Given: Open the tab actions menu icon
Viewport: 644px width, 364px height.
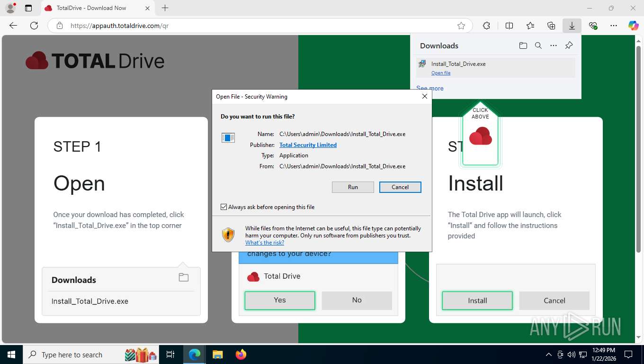Looking at the screenshot, I should (28, 8).
